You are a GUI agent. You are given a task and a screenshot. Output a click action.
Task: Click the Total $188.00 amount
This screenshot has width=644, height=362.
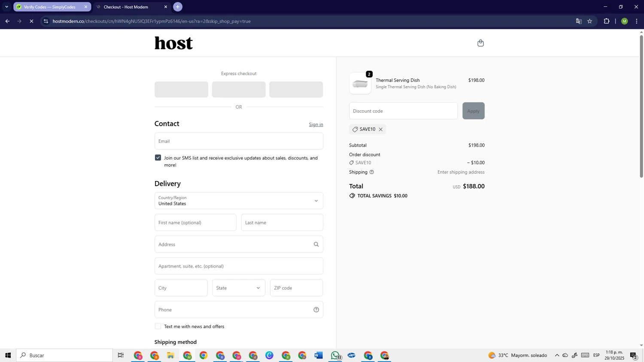pyautogui.click(x=474, y=186)
